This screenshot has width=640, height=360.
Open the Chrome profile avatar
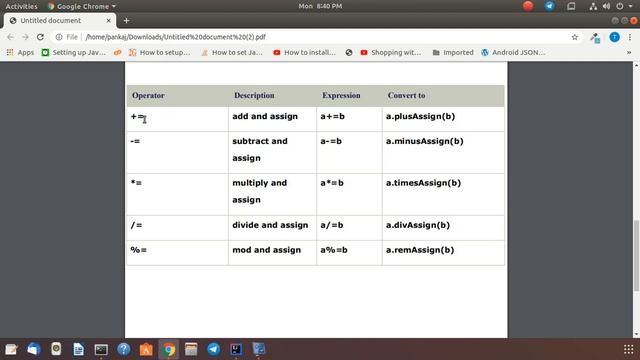click(614, 37)
